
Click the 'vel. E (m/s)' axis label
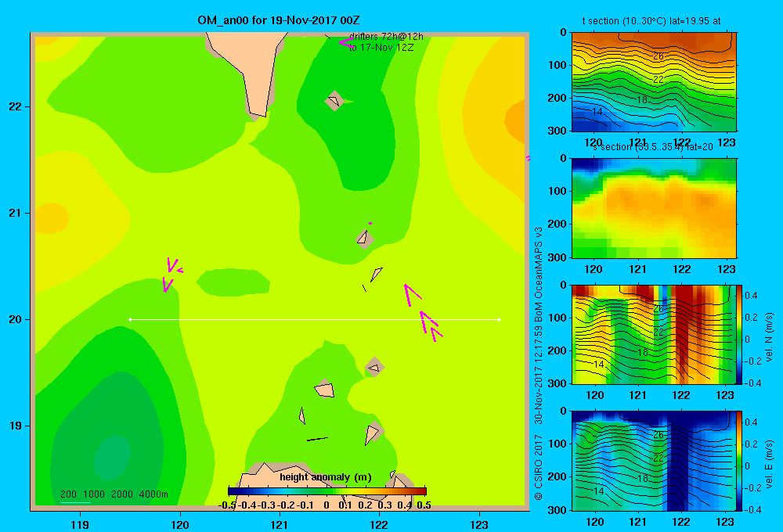point(769,463)
